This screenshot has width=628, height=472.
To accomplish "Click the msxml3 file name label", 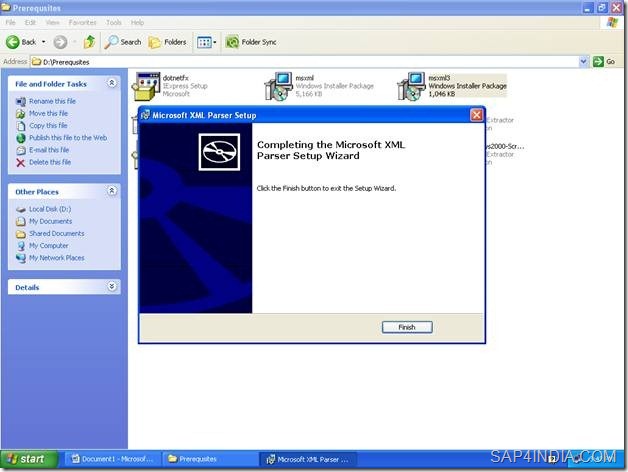I will pyautogui.click(x=439, y=78).
